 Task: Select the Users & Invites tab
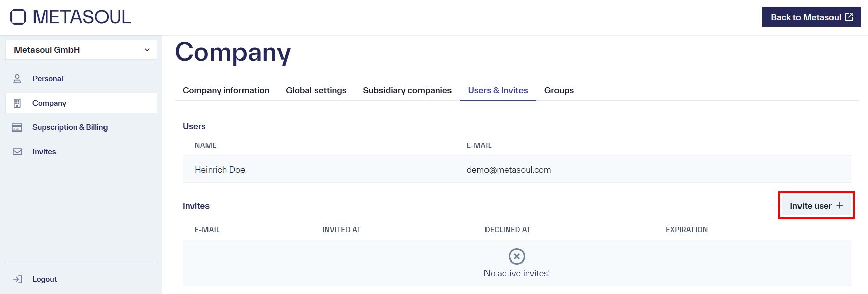[x=498, y=90]
